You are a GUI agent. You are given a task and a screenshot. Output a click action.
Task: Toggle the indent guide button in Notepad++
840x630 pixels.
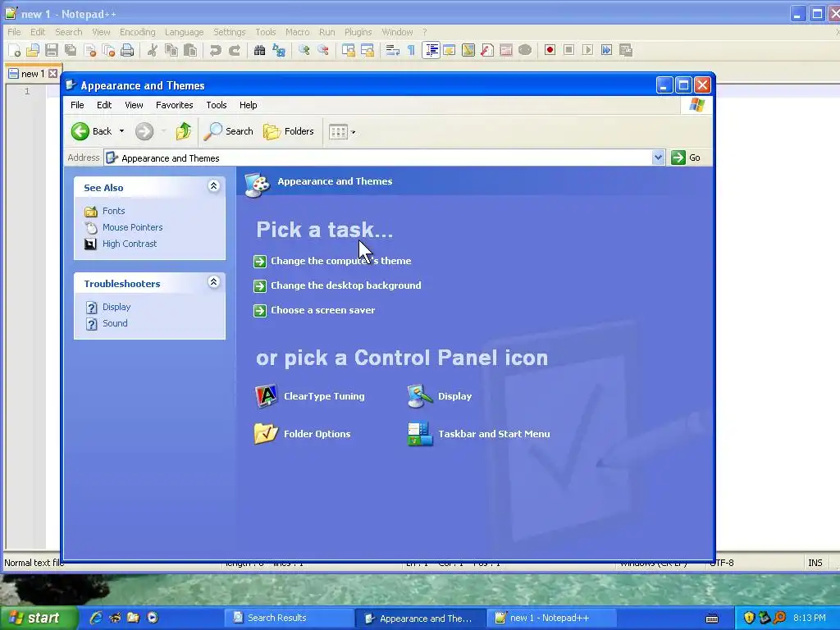pyautogui.click(x=431, y=50)
